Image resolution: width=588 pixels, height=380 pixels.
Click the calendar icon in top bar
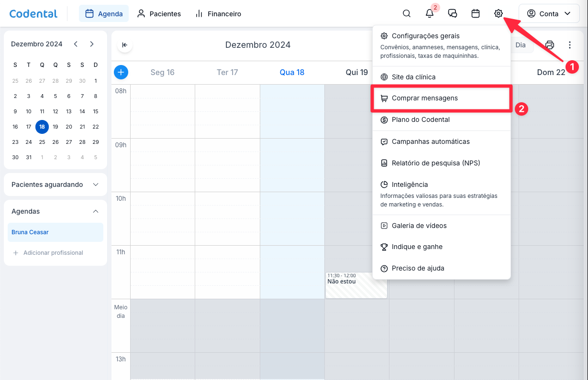click(476, 14)
